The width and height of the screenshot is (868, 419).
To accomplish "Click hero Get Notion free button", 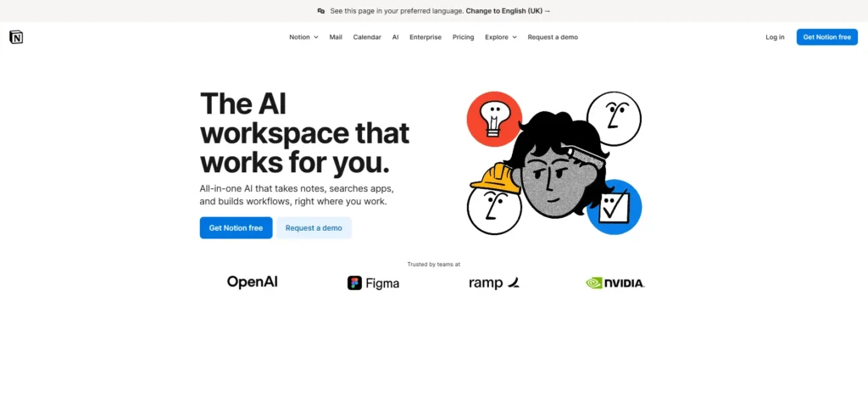I will 236,228.
